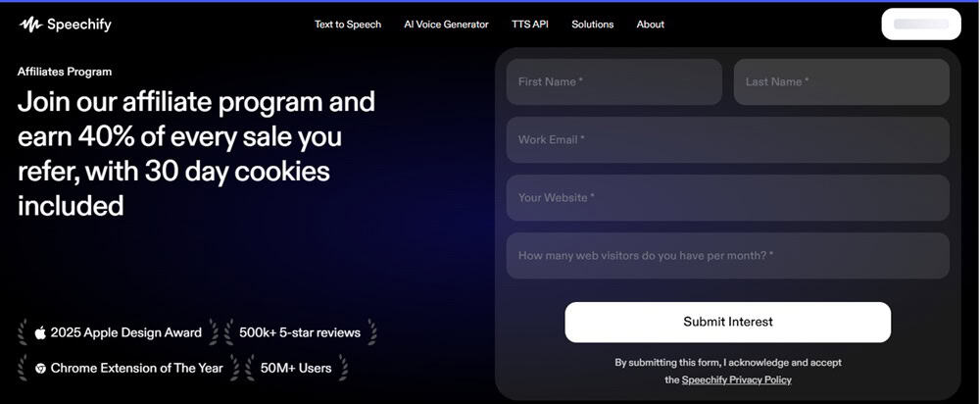Click the Speechify wordmark text
Screen dimensions: 980x404
[x=78, y=25]
